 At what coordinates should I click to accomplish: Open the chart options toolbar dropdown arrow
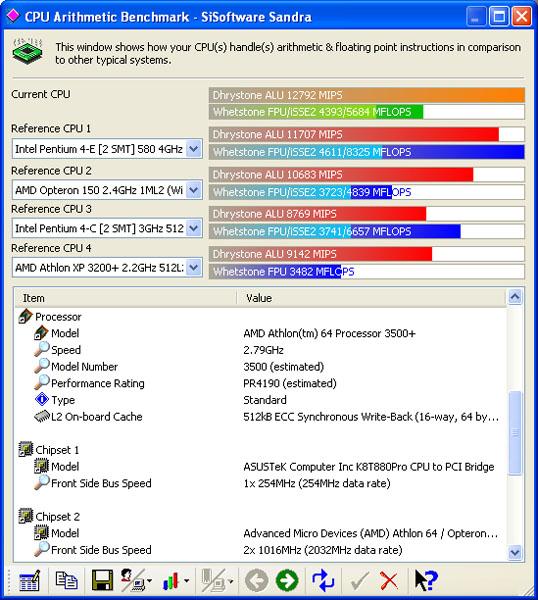pos(186,581)
